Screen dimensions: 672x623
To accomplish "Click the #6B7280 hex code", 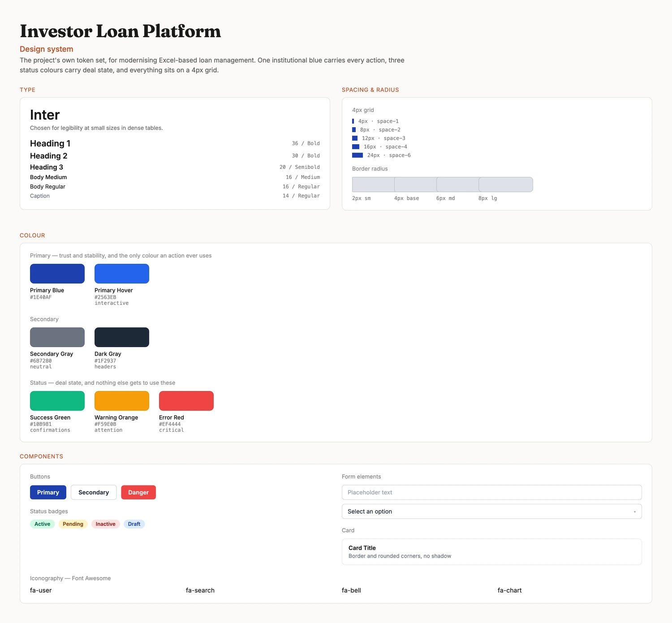I will pyautogui.click(x=41, y=361).
